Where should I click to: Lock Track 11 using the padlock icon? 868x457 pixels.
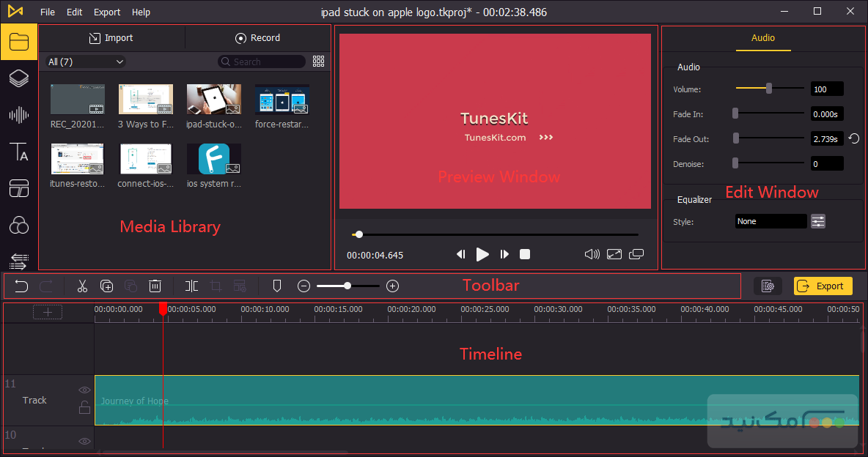point(84,407)
